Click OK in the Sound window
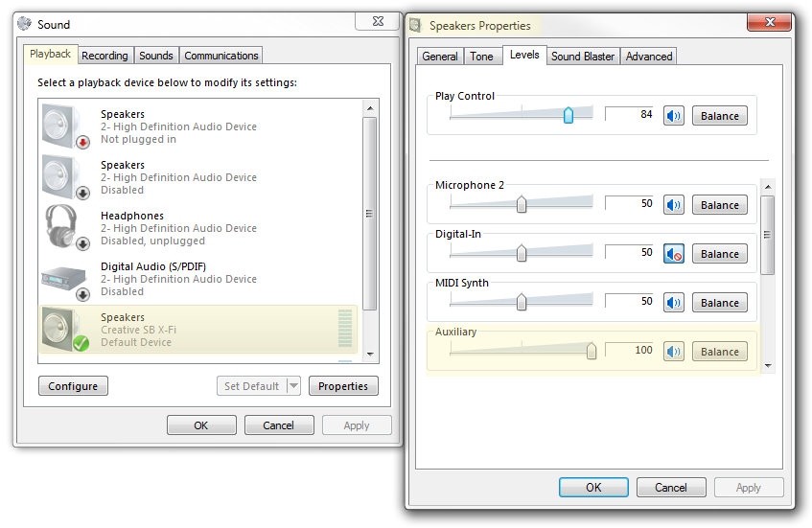 [201, 425]
